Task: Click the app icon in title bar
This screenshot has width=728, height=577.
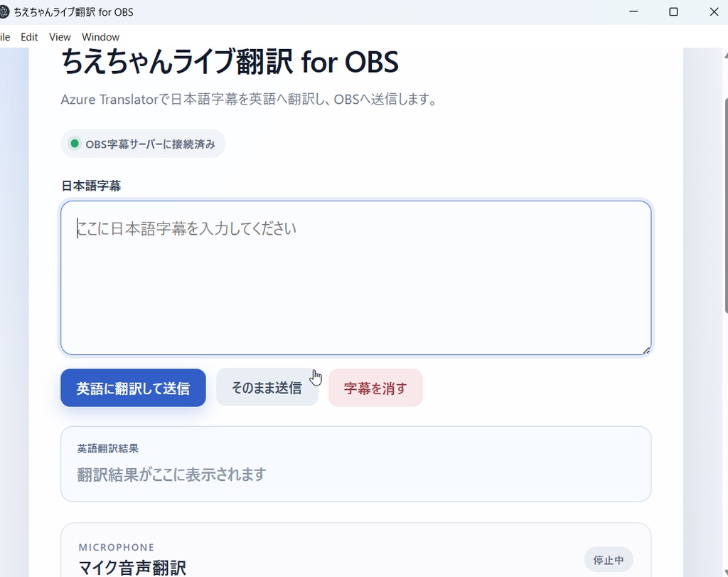Action: pos(4,12)
